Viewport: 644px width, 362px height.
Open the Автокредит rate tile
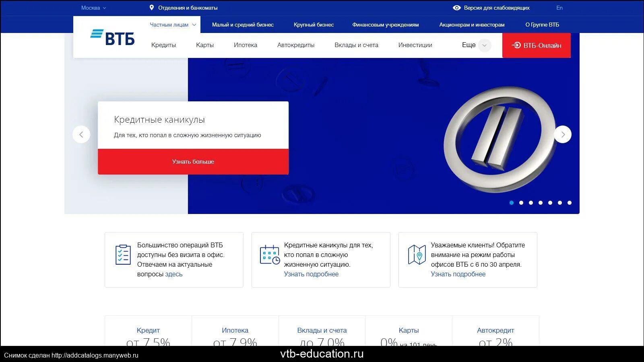click(x=495, y=331)
